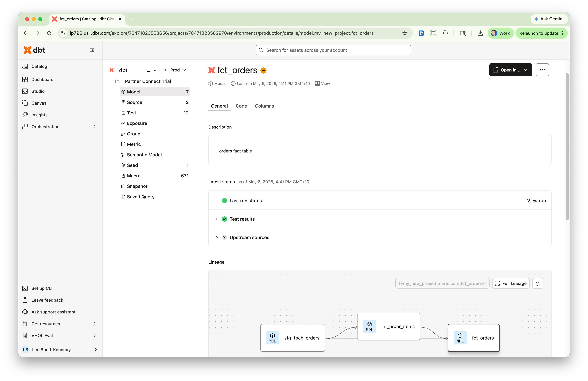Open the 'Open in...' dropdown button
This screenshot has width=588, height=381.
(510, 70)
